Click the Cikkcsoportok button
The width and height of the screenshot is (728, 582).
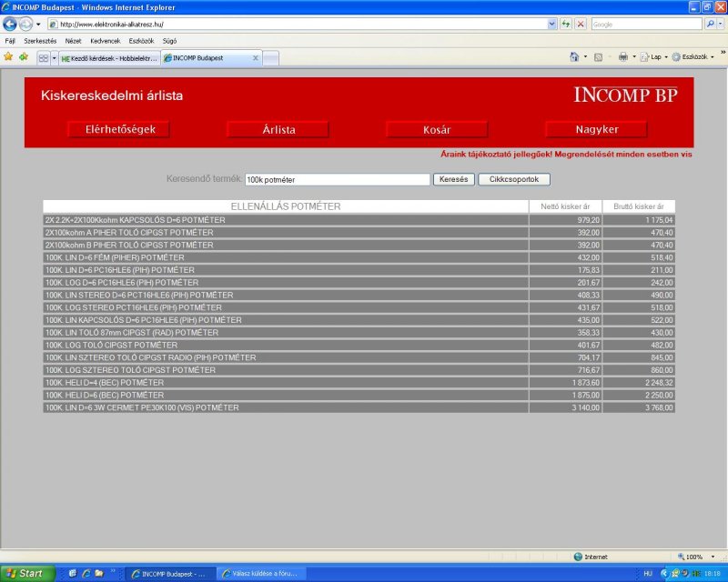click(x=514, y=179)
